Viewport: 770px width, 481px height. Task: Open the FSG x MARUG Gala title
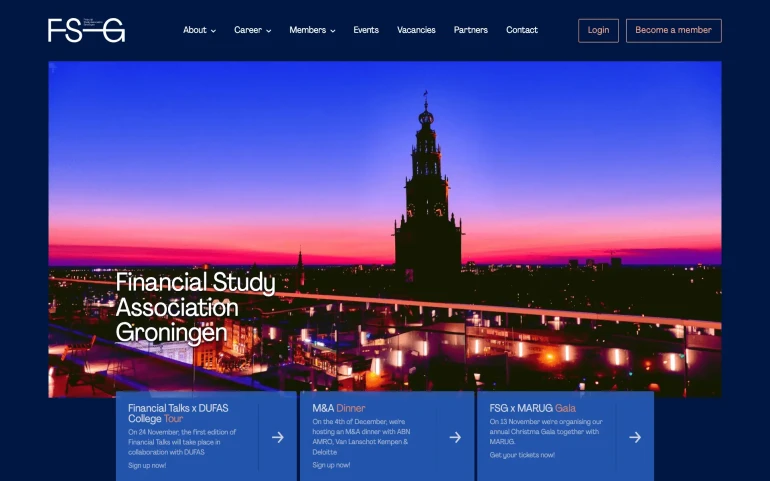[532, 408]
